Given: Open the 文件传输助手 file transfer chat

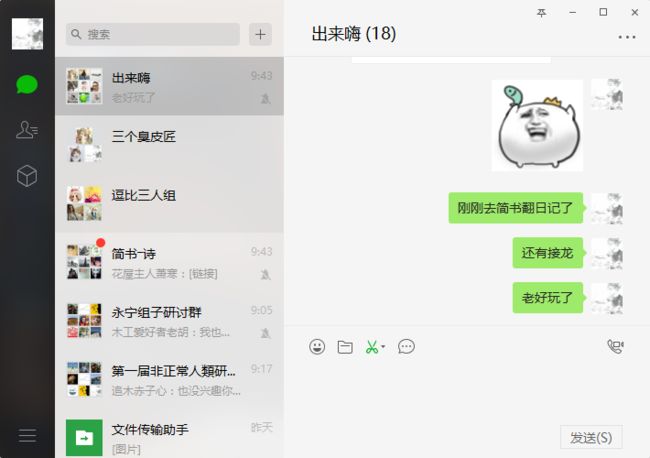Looking at the screenshot, I should tap(170, 437).
